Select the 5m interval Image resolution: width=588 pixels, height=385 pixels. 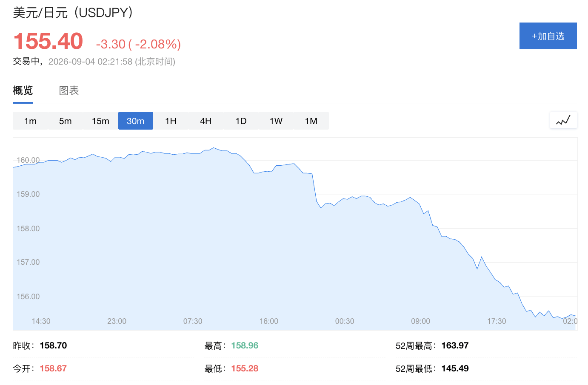[x=66, y=121]
